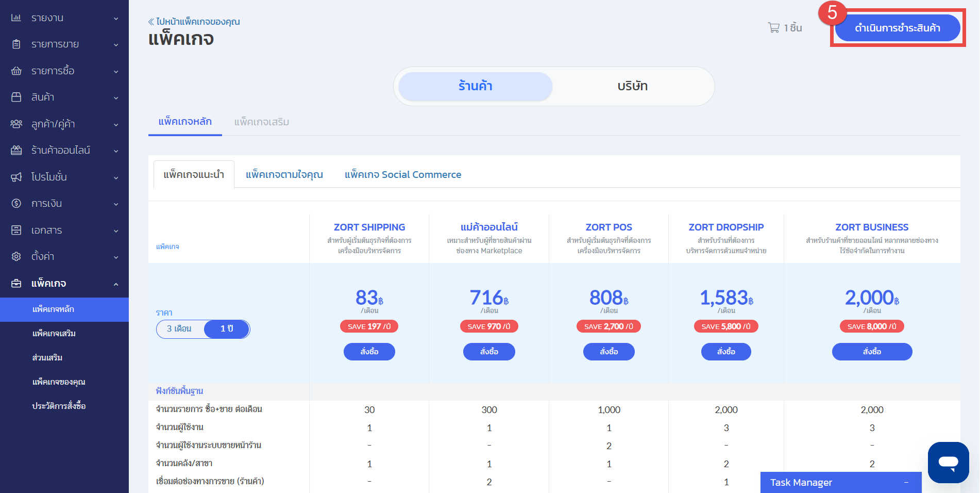Switch package type to บริษัท
The image size is (980, 493).
click(x=632, y=86)
